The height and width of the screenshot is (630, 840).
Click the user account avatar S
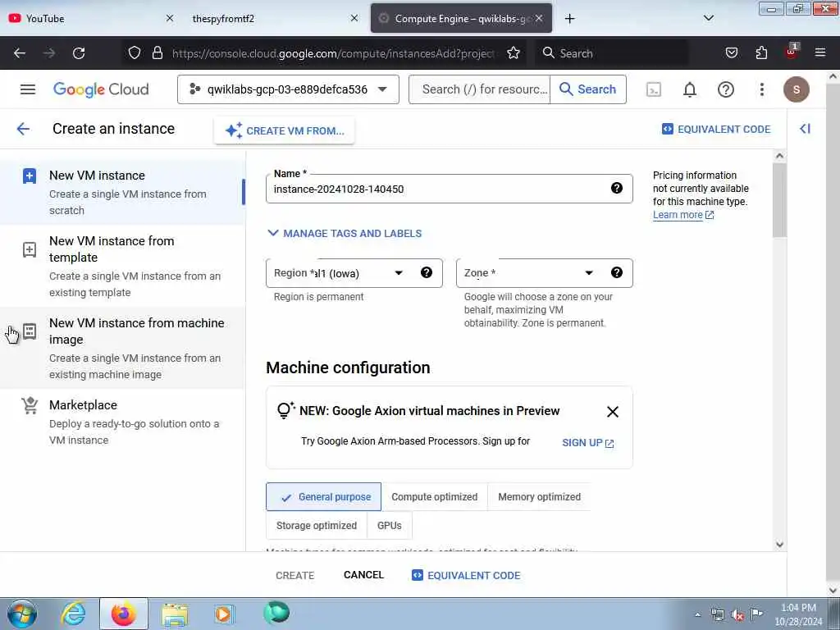796,89
